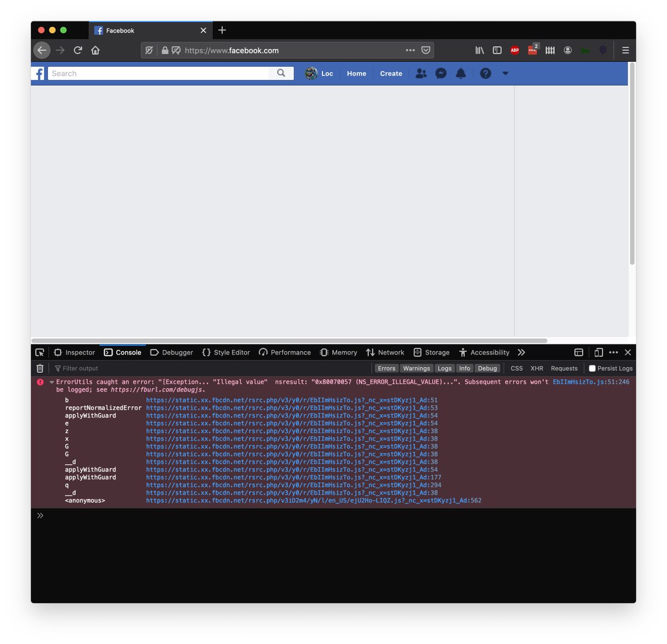Screen dimensions: 667x644
Task: Open Firefox account avatar icon
Action: [568, 50]
